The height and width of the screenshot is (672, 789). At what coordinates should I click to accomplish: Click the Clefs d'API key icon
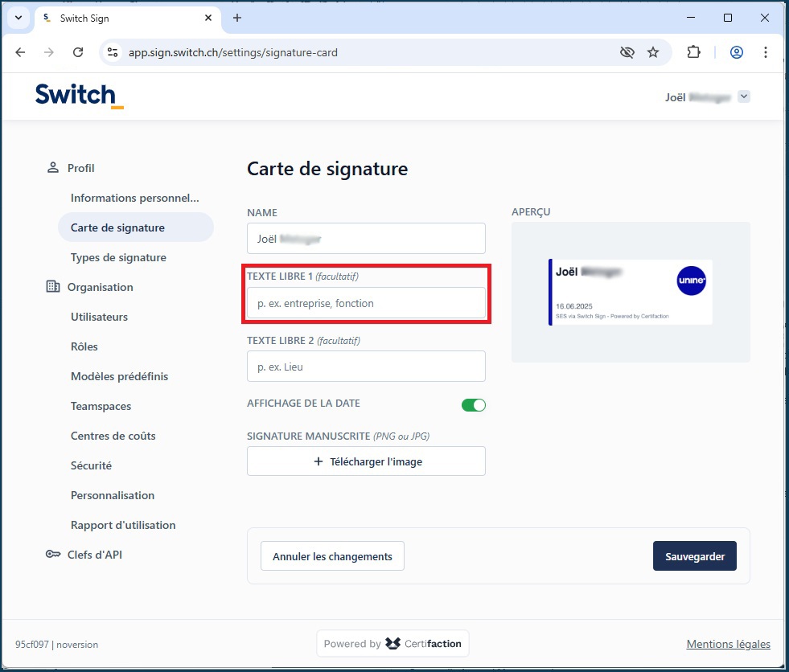point(53,555)
